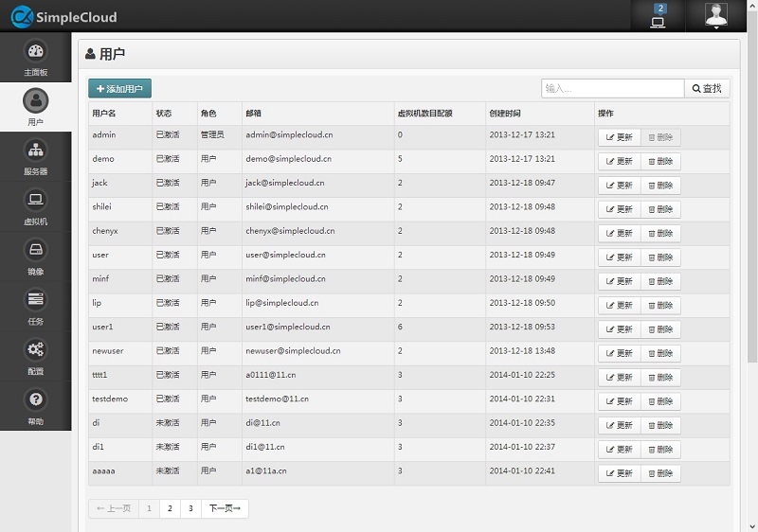Screen dimensions: 758x532
Task: Go to page 3 in pagination
Action: tap(190, 509)
